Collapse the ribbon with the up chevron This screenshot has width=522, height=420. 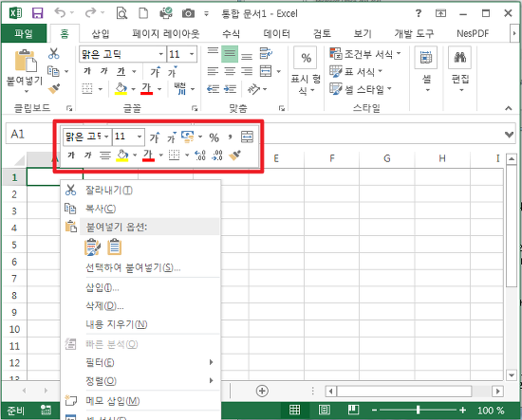coord(509,108)
